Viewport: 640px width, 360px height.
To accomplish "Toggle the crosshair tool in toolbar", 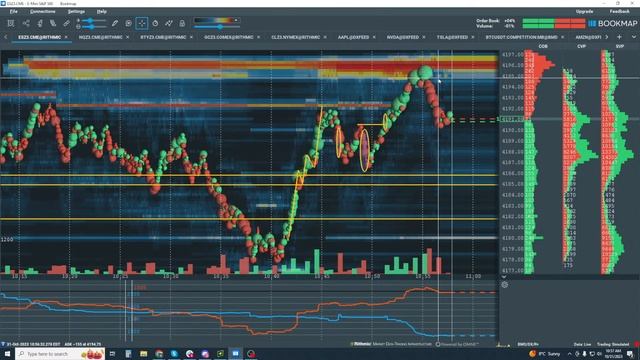I will click(142, 23).
